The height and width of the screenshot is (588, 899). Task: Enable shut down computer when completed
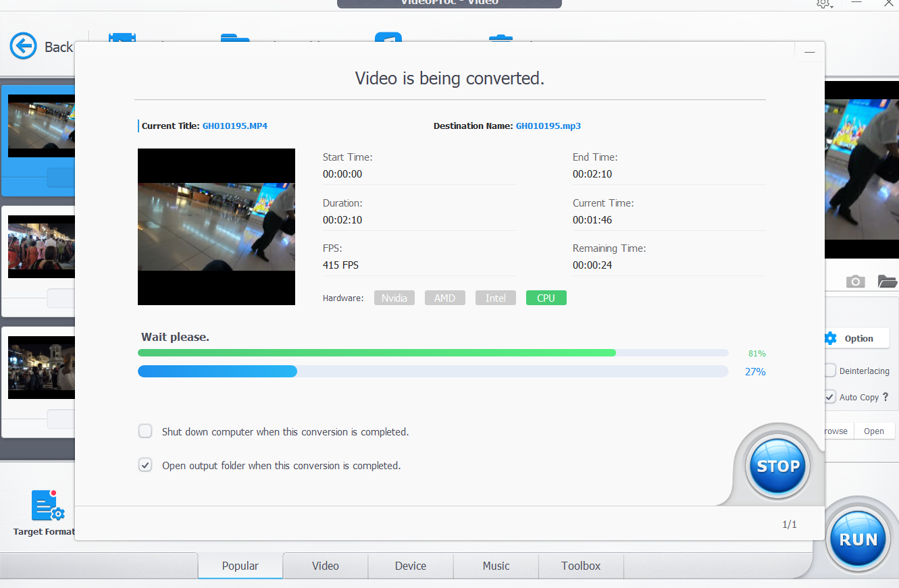(x=145, y=431)
